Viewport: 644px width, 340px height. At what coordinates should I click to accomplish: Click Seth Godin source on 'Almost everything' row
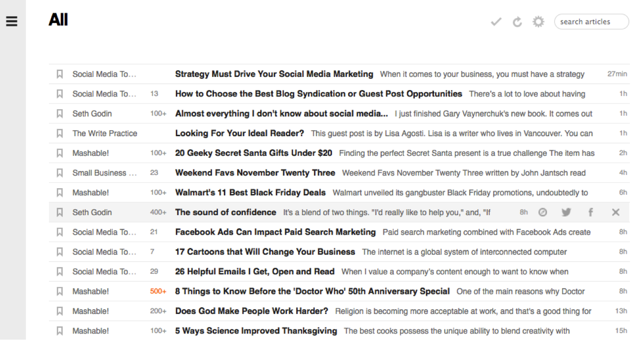[x=92, y=113]
